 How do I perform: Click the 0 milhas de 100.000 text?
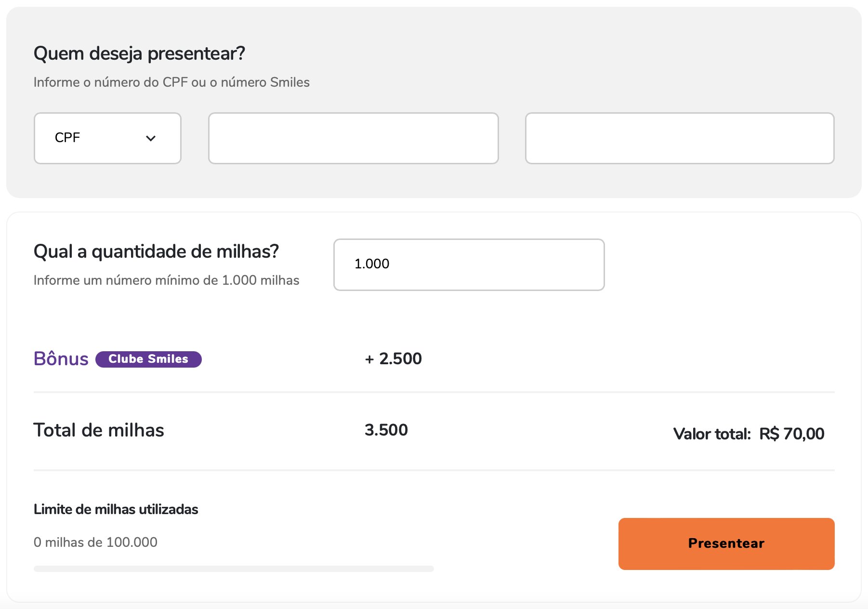95,542
